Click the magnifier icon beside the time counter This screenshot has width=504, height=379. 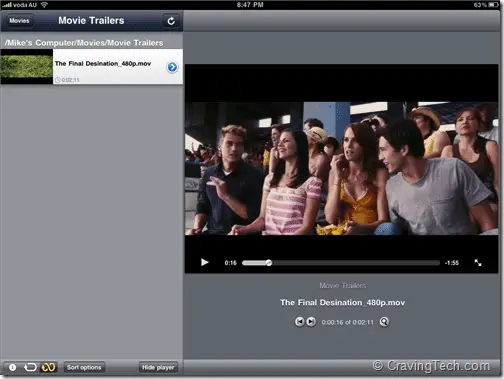(384, 322)
